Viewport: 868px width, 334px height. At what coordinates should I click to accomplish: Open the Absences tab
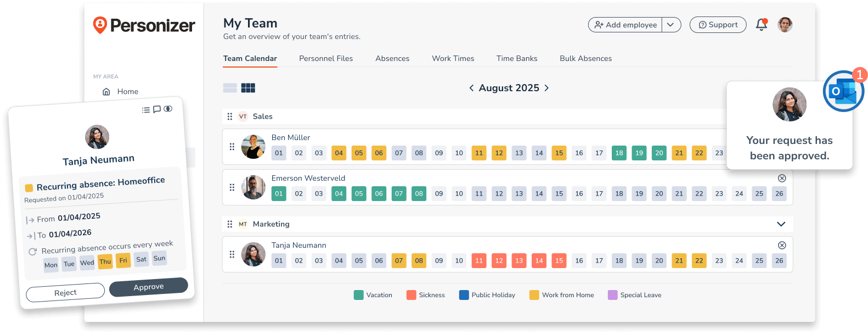coord(392,58)
